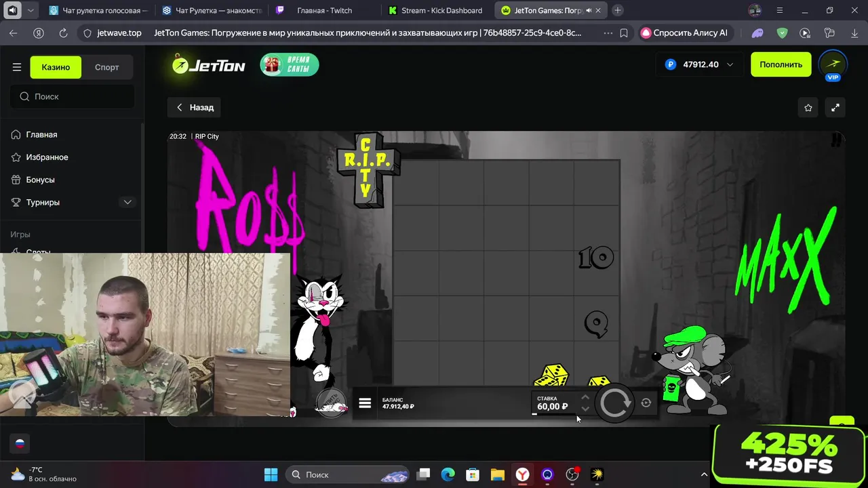This screenshot has width=868, height=488.
Task: Click the Windows taskbar Поиск box
Action: click(x=348, y=474)
